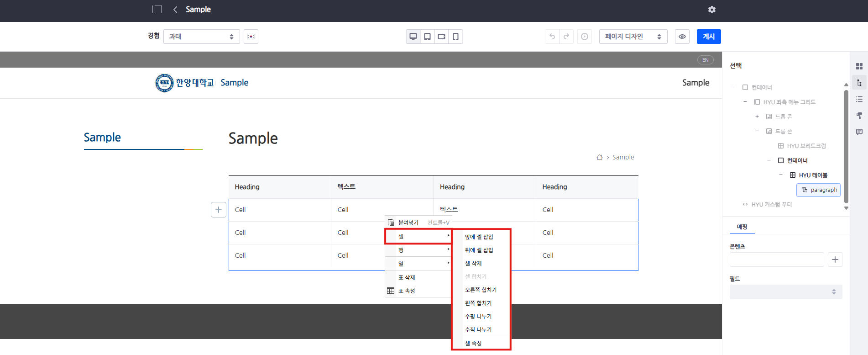Screen dimensions: 868x355
Task: Click the Korean flag locale button
Action: (251, 37)
